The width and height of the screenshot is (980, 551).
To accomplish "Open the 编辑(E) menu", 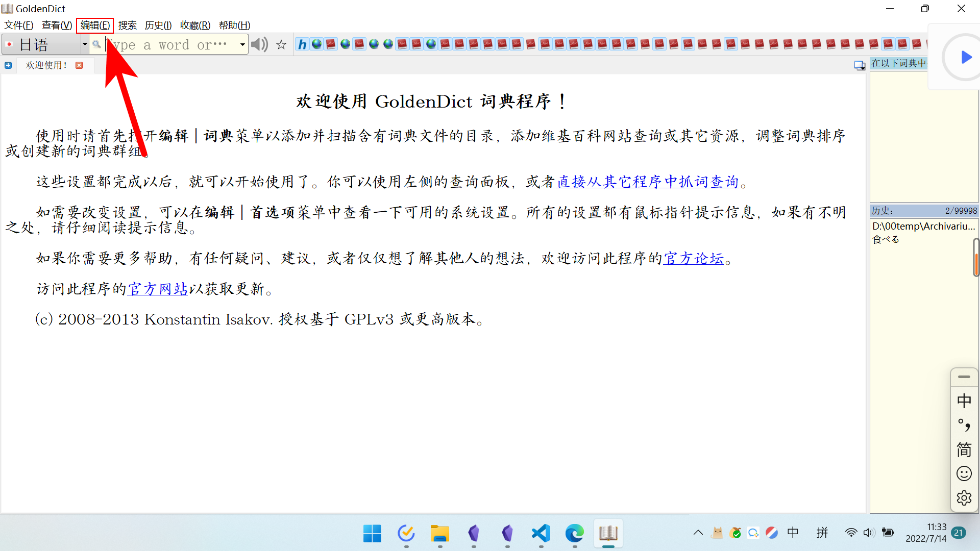I will pos(95,26).
